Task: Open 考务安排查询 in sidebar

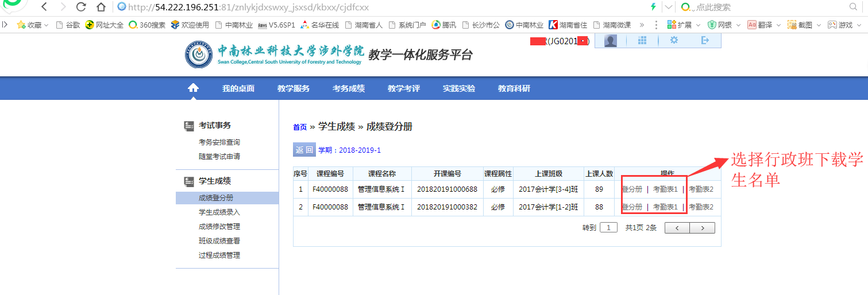Action: pos(219,142)
